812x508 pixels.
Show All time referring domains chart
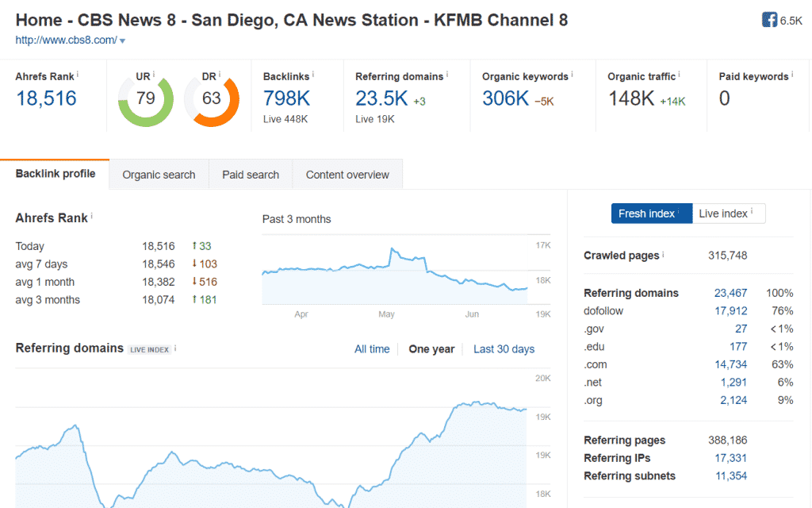pos(372,349)
